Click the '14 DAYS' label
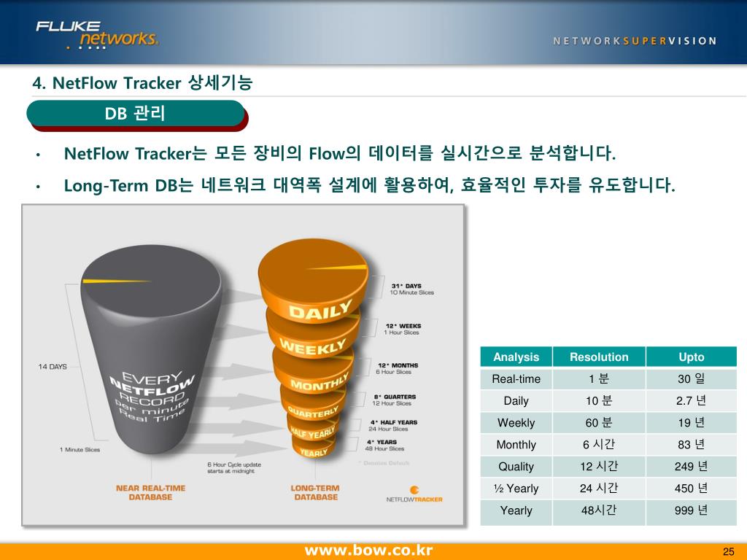The height and width of the screenshot is (560, 747). (53, 367)
